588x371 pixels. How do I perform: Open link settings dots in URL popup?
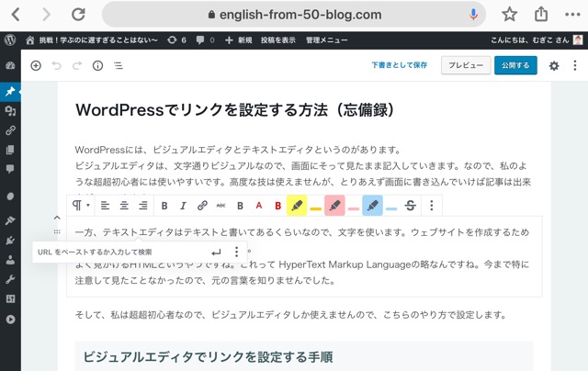click(236, 252)
